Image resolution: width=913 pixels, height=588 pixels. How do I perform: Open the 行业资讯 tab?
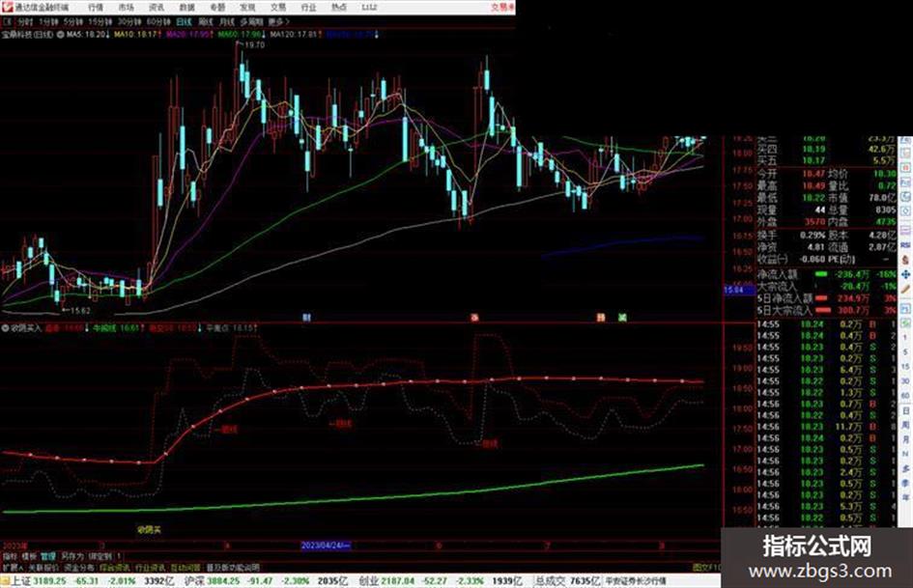(x=150, y=567)
